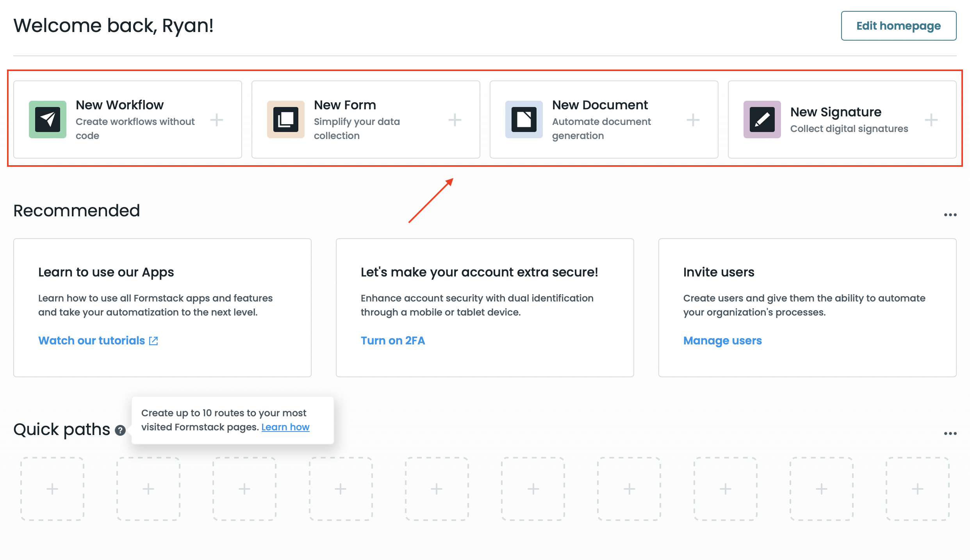
Task: Add a route in the first Quick path slot
Action: coord(52,489)
